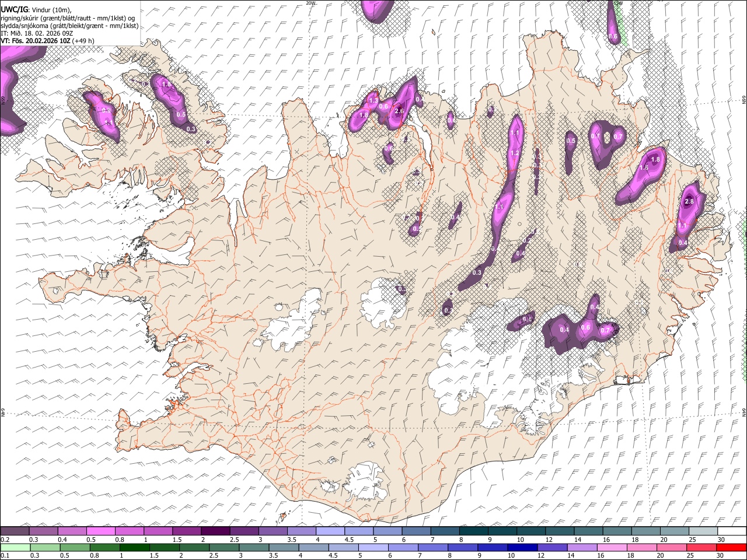Screen dimensions: 747x560
Task: Click the upper legend swatch labeled 12
Action: coord(560,531)
